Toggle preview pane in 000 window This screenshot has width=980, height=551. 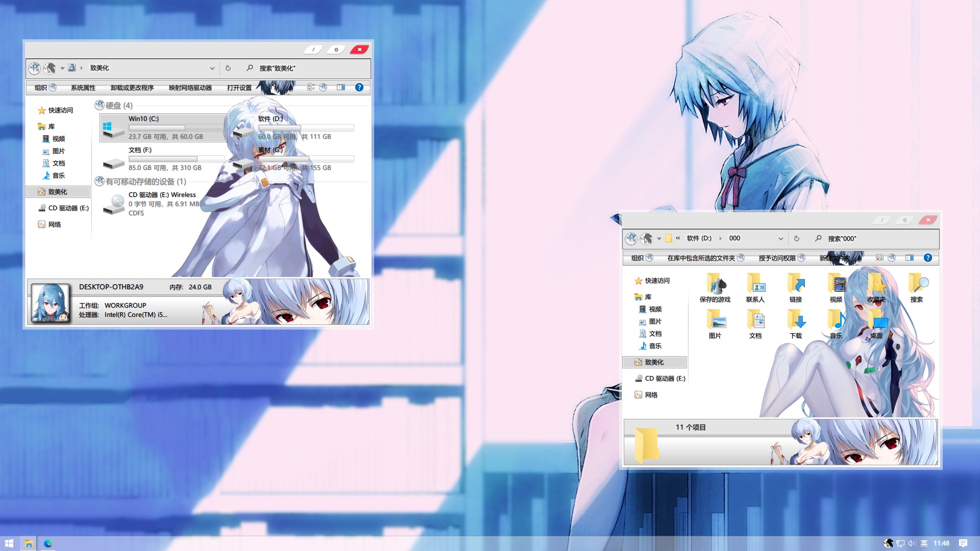click(x=910, y=258)
